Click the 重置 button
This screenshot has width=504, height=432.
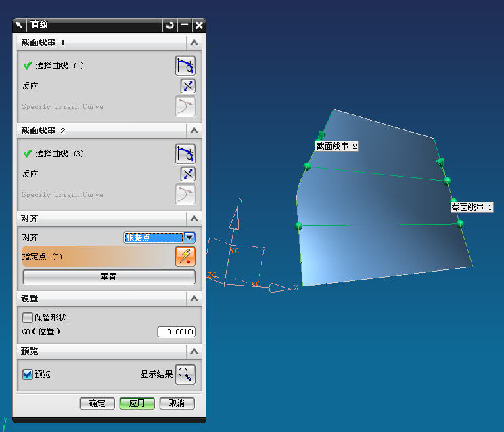(x=109, y=277)
